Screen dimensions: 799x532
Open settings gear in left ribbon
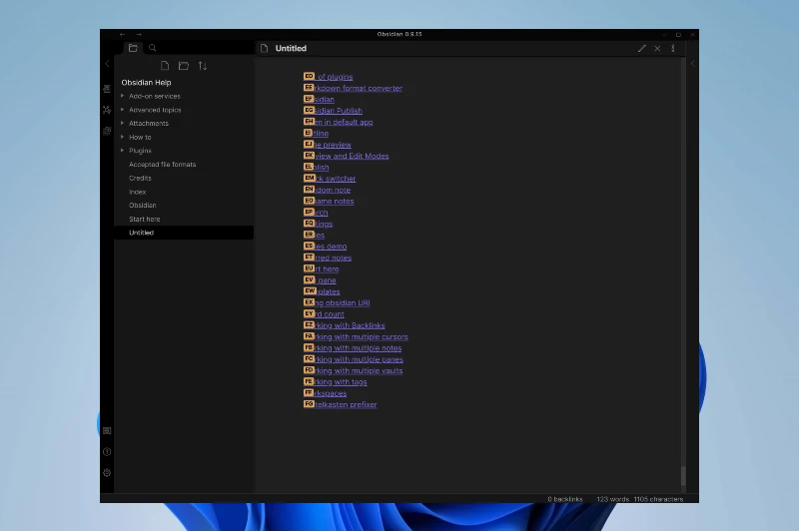coord(107,473)
